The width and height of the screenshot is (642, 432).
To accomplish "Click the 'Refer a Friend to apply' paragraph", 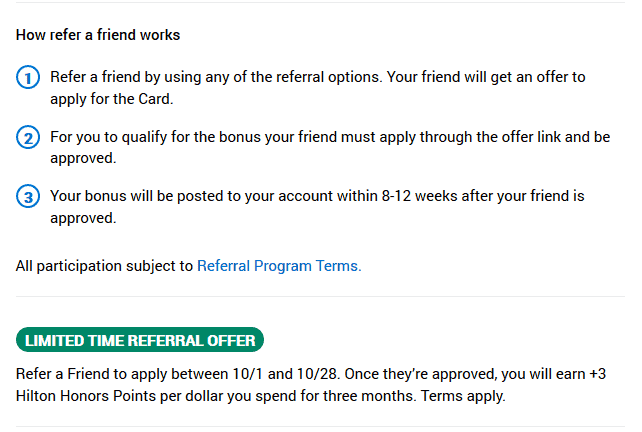I will 311,385.
